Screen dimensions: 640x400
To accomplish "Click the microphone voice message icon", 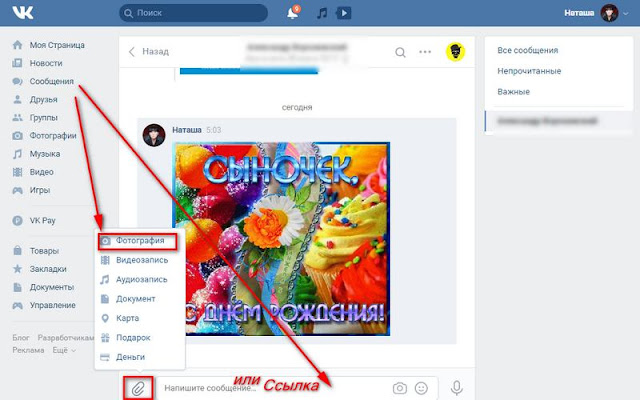I will [x=457, y=388].
